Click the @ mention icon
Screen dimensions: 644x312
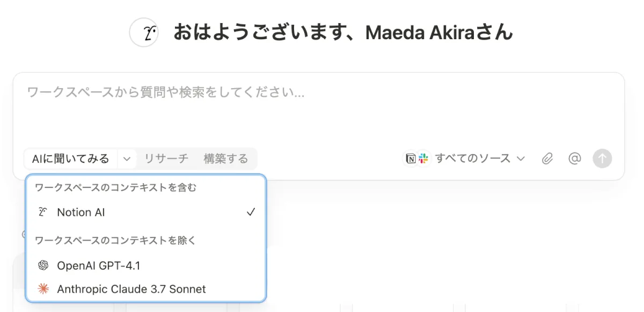coord(574,158)
